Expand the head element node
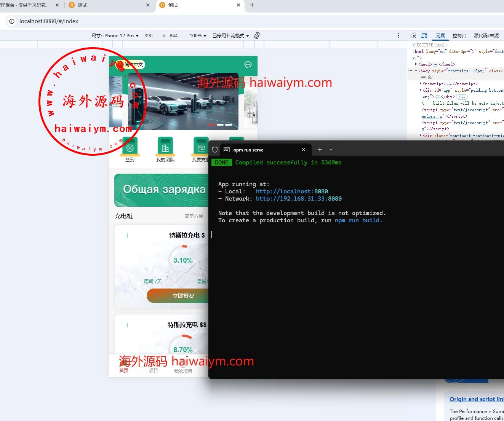 tap(416, 64)
